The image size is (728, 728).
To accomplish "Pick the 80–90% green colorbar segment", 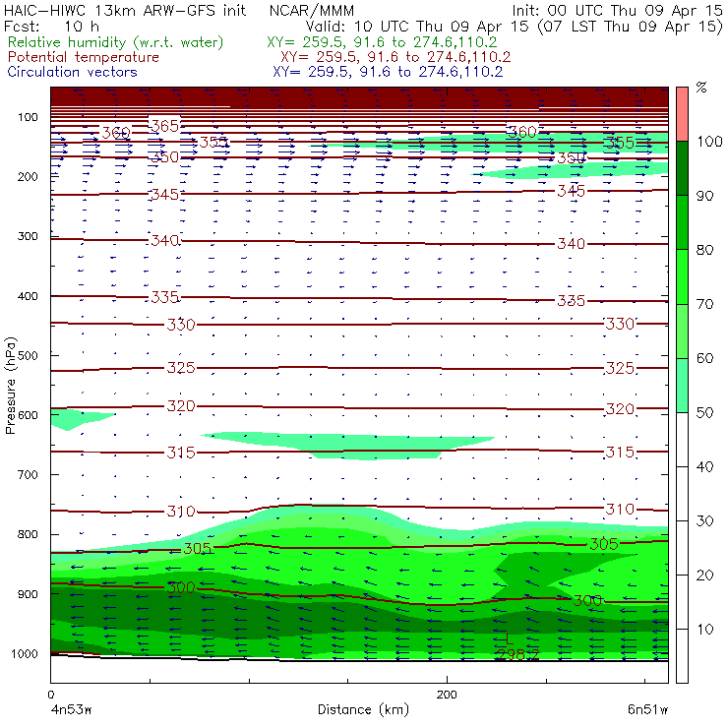I will (682, 222).
